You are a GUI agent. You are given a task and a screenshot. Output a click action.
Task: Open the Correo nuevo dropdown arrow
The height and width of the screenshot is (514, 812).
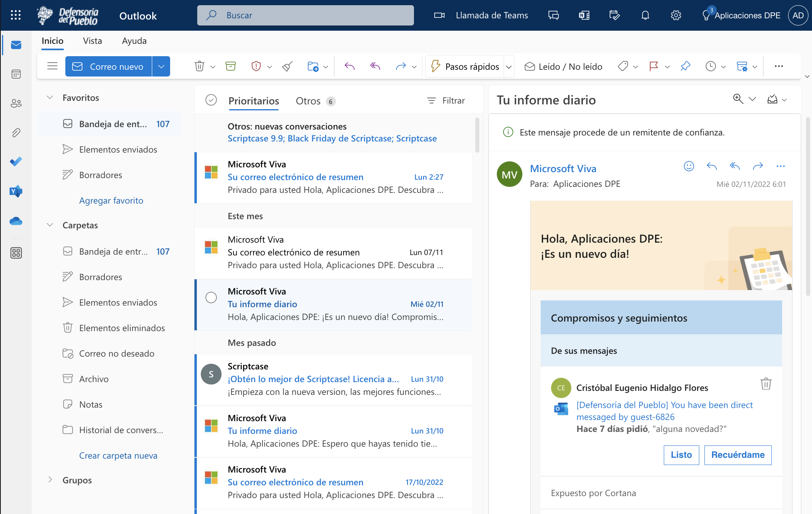point(161,66)
